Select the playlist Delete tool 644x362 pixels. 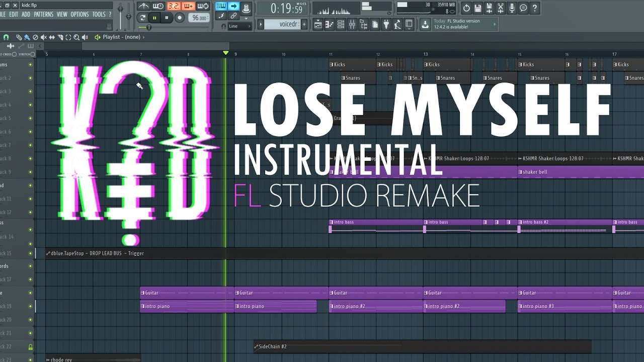(35, 37)
